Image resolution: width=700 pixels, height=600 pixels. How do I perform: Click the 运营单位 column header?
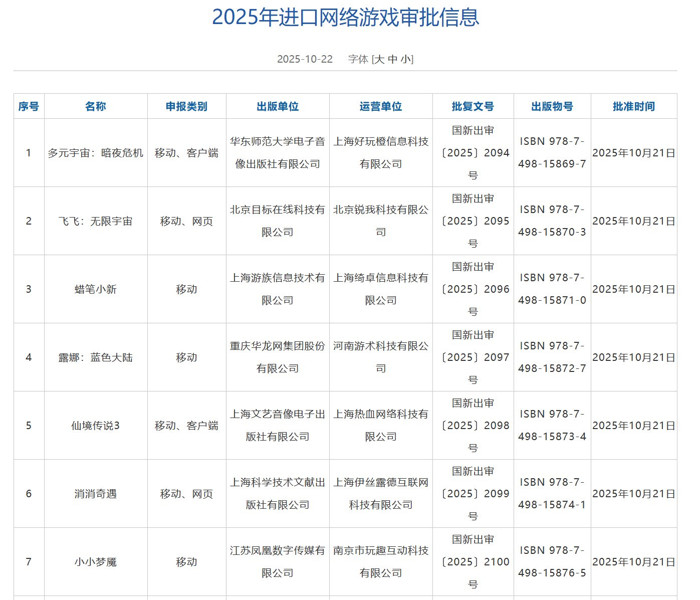tap(381, 106)
